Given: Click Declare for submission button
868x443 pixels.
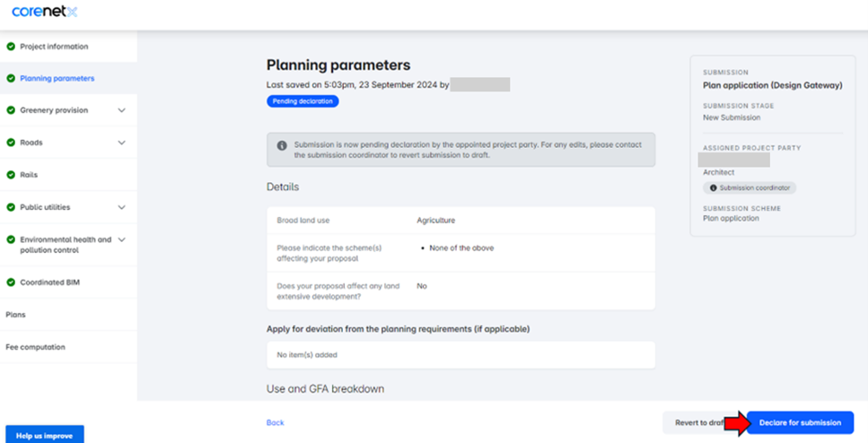Looking at the screenshot, I should click(800, 422).
